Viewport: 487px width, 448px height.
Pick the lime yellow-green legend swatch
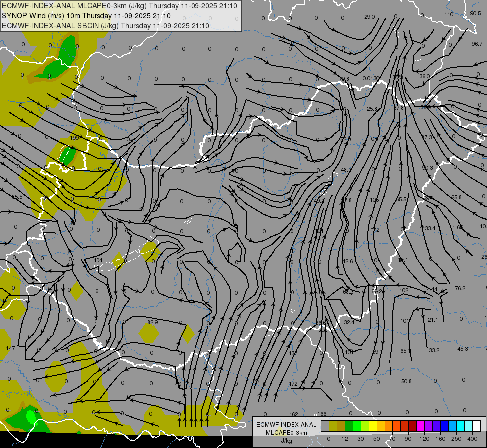pyautogui.click(x=365, y=426)
